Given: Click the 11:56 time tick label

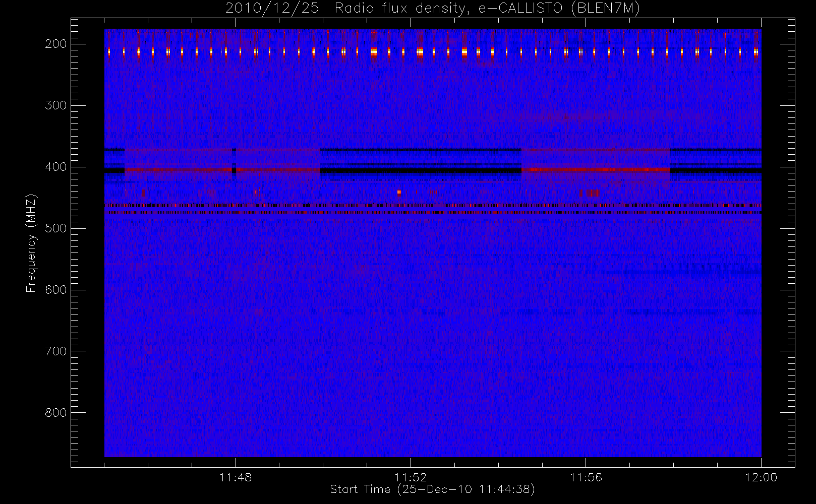Looking at the screenshot, I should 586,477.
